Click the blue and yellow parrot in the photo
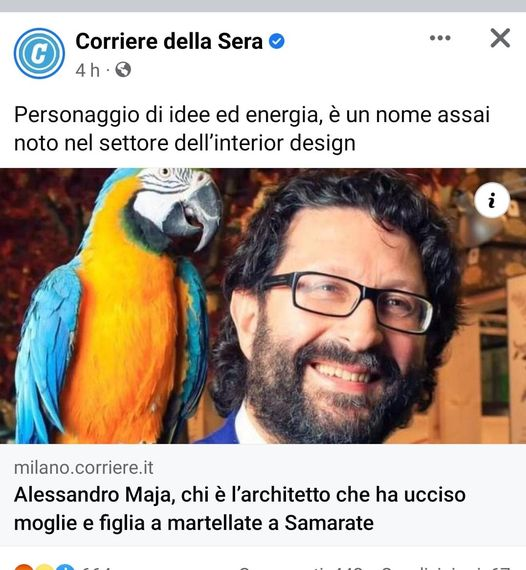Image resolution: width=526 pixels, height=570 pixels. 120,305
